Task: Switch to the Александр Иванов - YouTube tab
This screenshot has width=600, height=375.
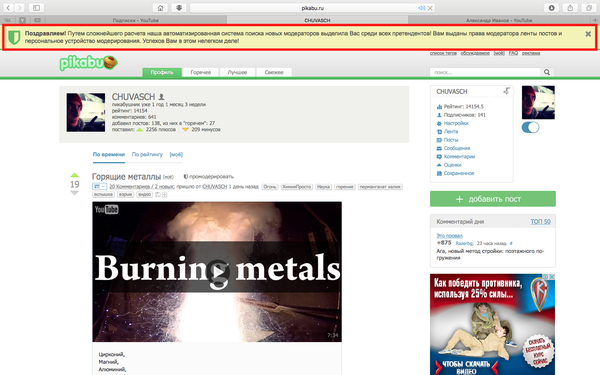Action: point(499,20)
